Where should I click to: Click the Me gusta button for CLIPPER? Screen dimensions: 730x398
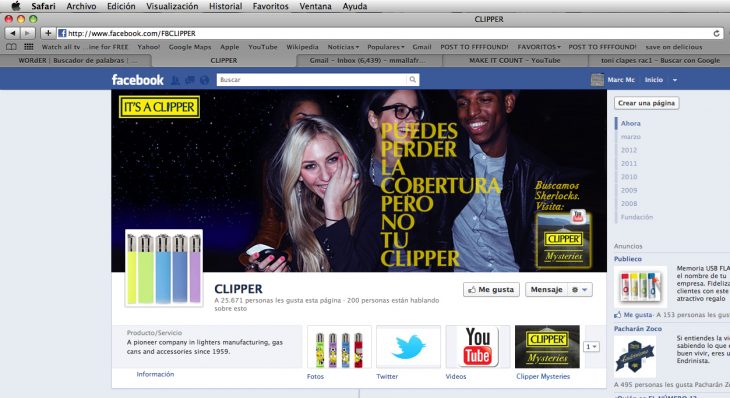491,290
